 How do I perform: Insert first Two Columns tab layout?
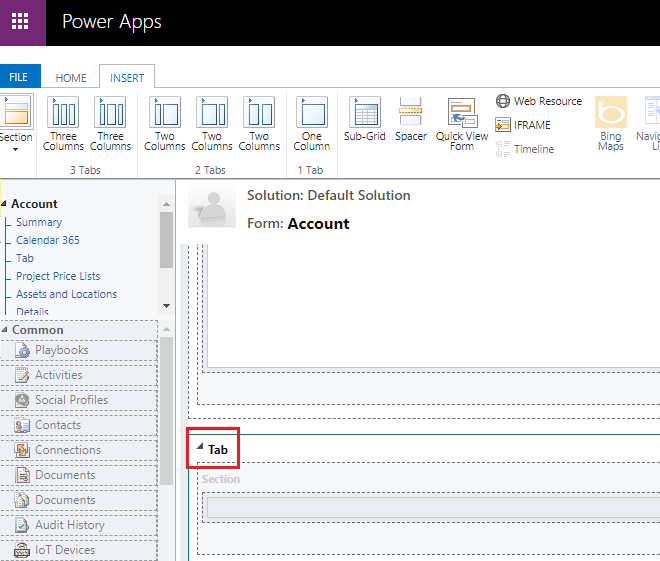point(165,123)
